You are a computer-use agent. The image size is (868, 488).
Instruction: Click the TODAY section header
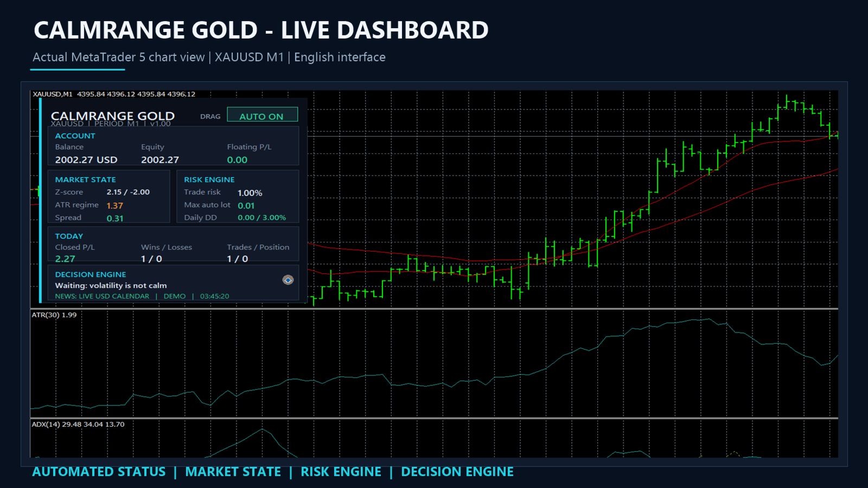(69, 236)
